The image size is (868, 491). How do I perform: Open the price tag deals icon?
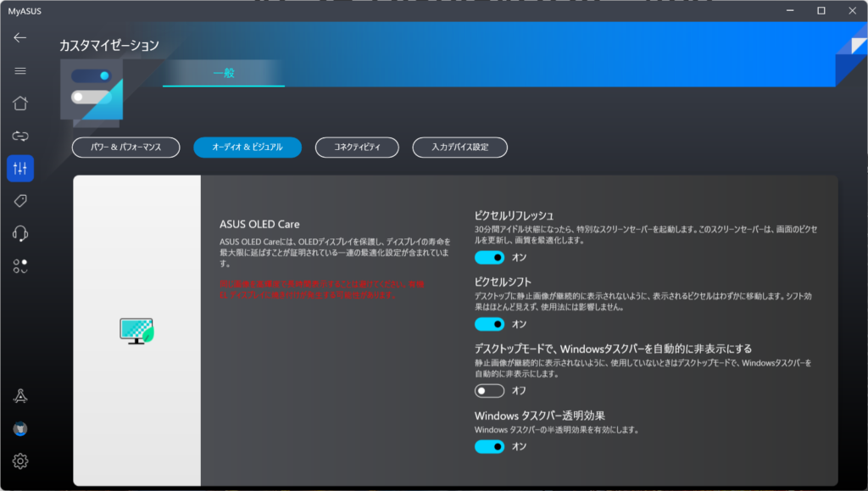[20, 200]
